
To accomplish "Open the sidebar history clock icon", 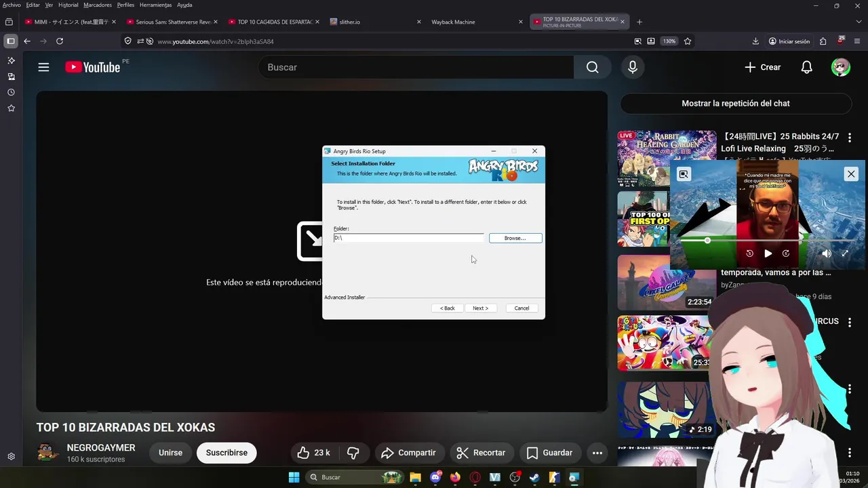I will coord(11,92).
